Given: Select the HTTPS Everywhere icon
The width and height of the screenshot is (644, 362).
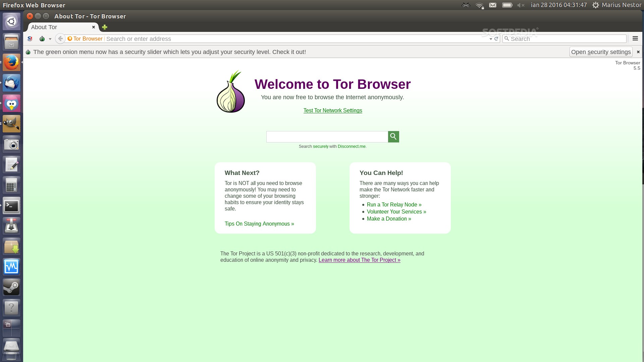Looking at the screenshot, I should pos(30,39).
